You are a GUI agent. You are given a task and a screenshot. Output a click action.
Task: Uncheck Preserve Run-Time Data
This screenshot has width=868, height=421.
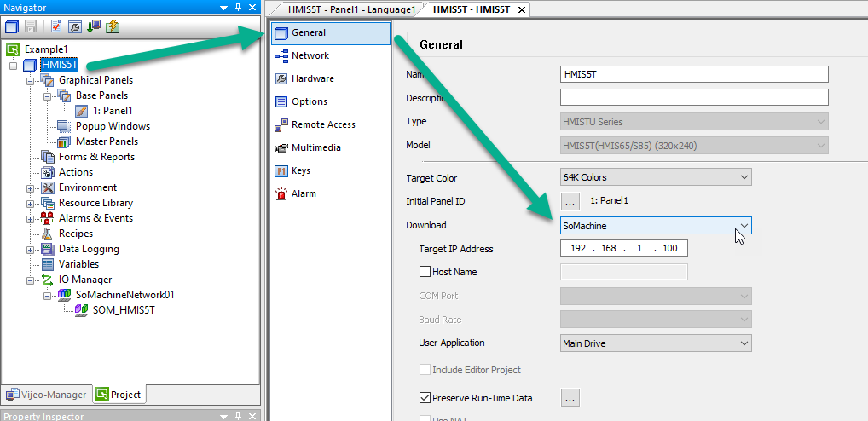[x=425, y=397]
